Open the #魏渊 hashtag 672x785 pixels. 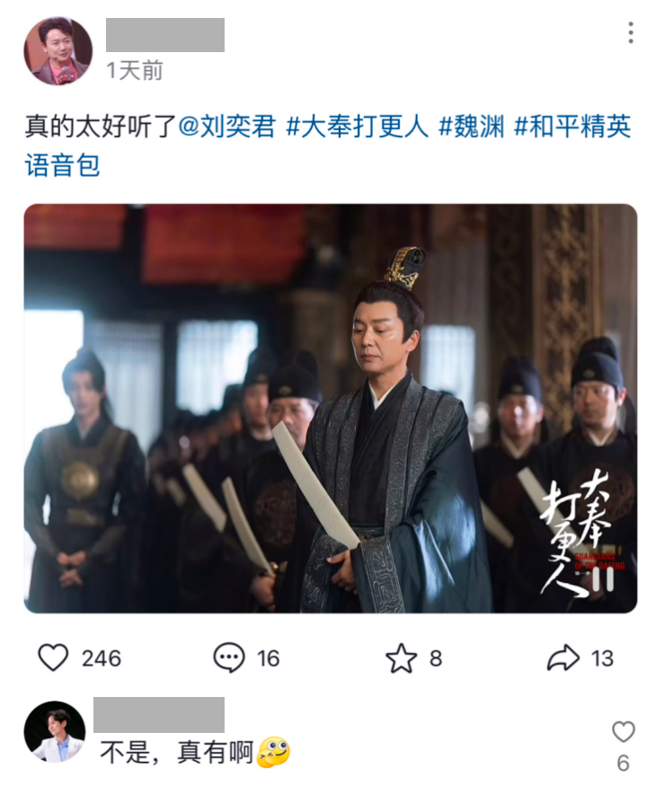[x=471, y=126]
